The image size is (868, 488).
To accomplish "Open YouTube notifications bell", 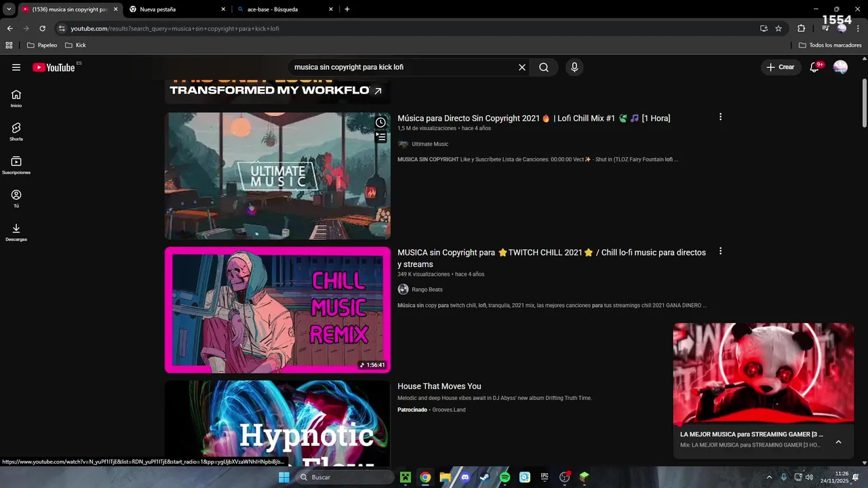I will tap(814, 67).
